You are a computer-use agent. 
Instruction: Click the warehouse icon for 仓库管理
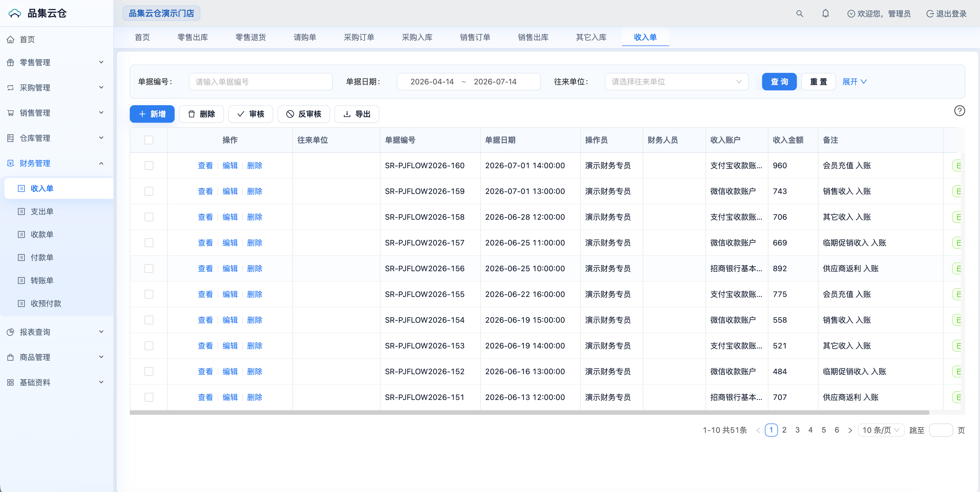11,138
